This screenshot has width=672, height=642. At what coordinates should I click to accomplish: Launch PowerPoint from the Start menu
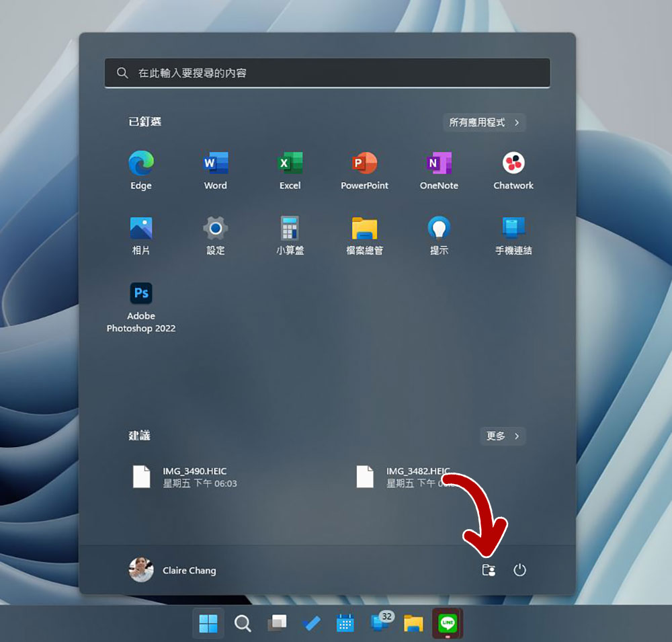point(364,170)
